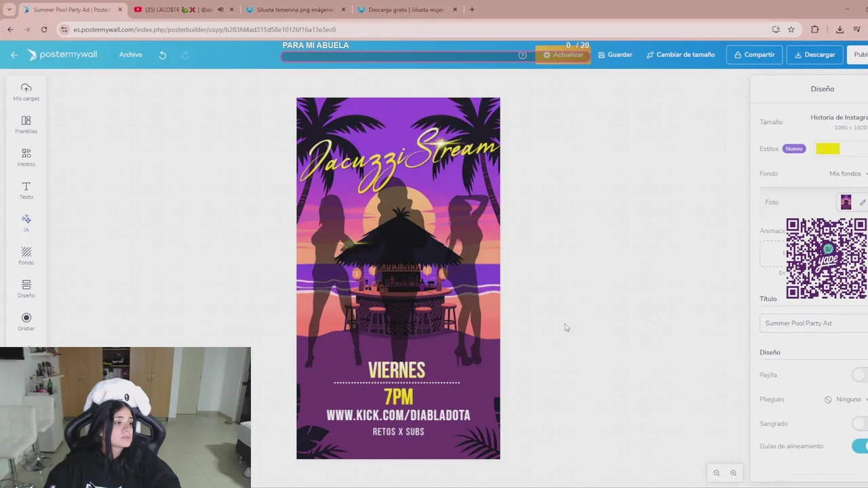Viewport: 868px width, 488px height.
Task: Click the Actualizar button
Action: (563, 55)
